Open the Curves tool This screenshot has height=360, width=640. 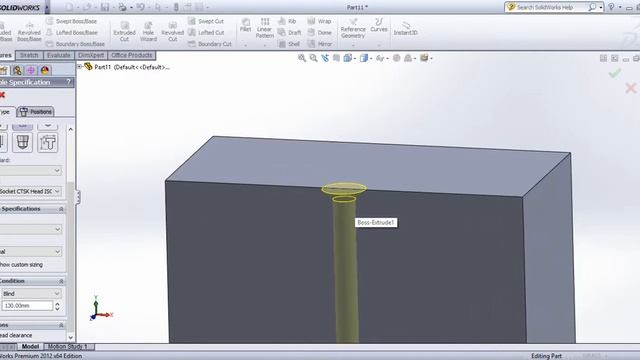tap(379, 25)
